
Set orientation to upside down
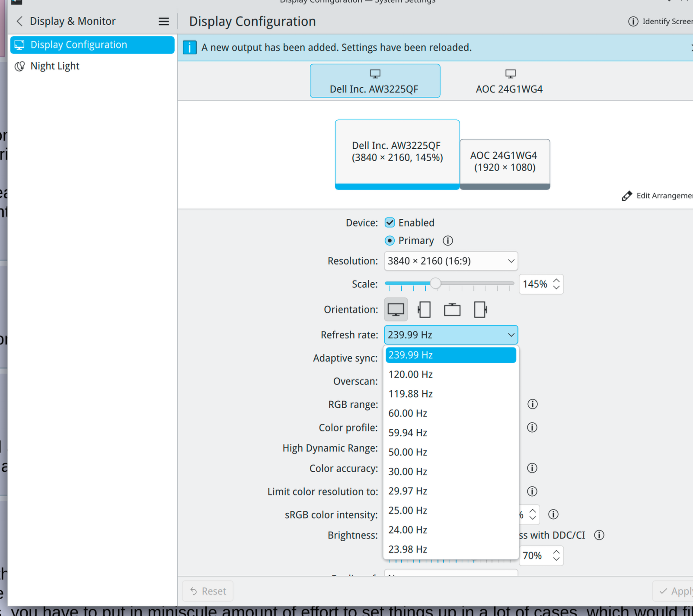coord(452,310)
